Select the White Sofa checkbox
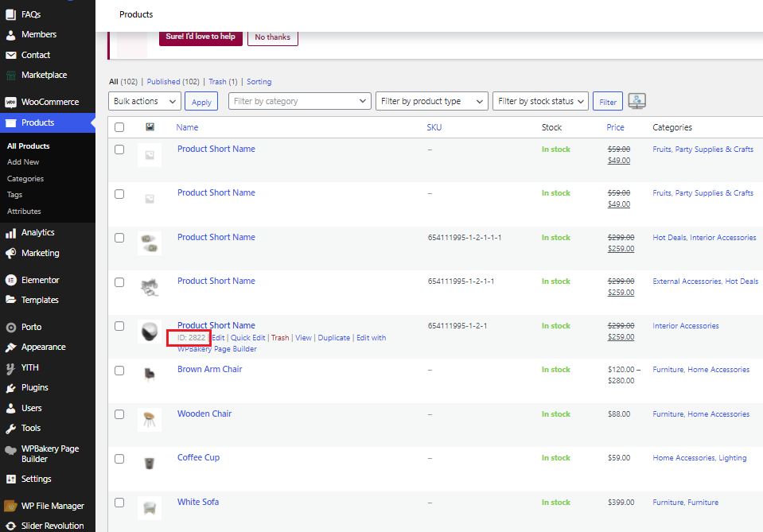Viewport: 763px width, 532px height. point(119,503)
